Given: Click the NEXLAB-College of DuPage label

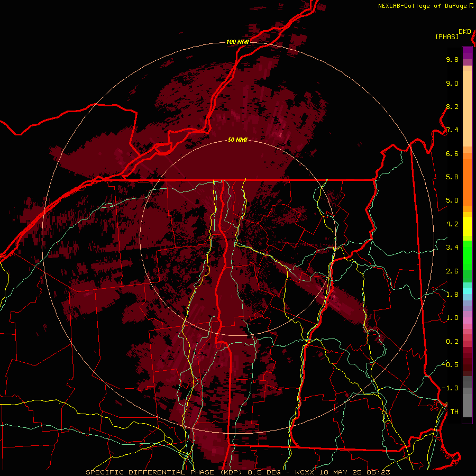Looking at the screenshot, I should [x=423, y=6].
